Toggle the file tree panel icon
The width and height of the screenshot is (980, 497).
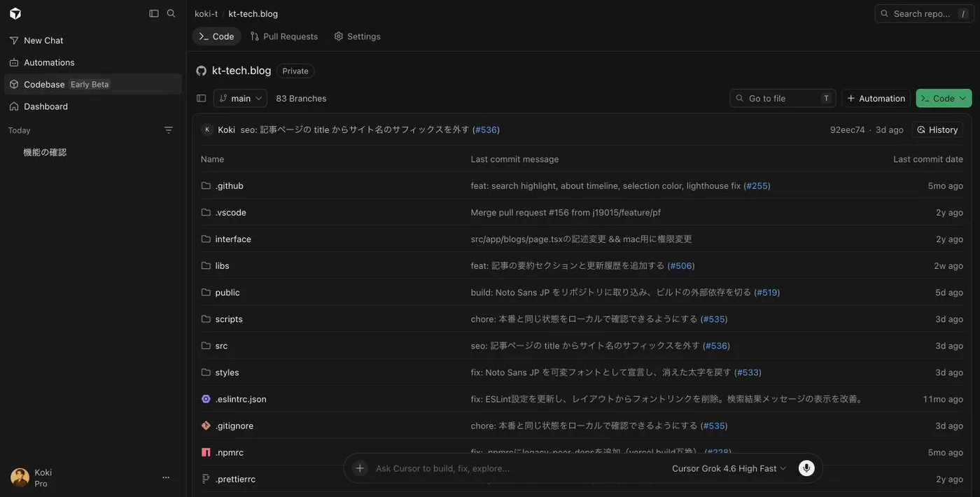(x=202, y=98)
